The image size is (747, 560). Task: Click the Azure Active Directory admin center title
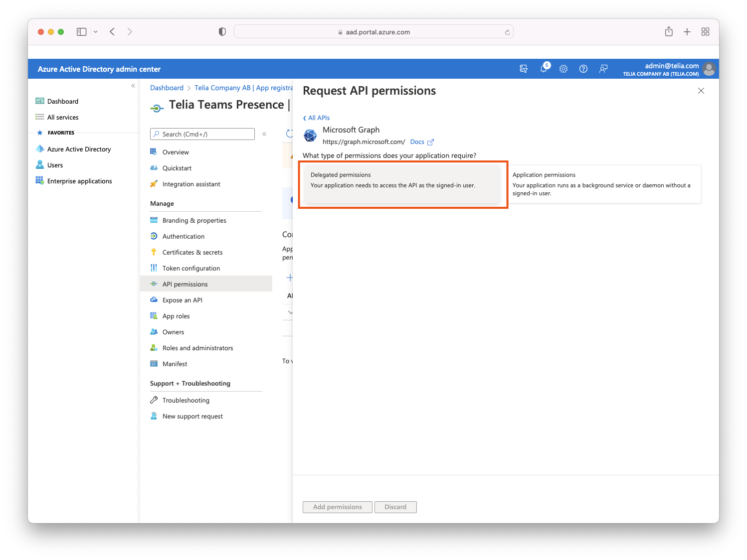pyautogui.click(x=99, y=69)
